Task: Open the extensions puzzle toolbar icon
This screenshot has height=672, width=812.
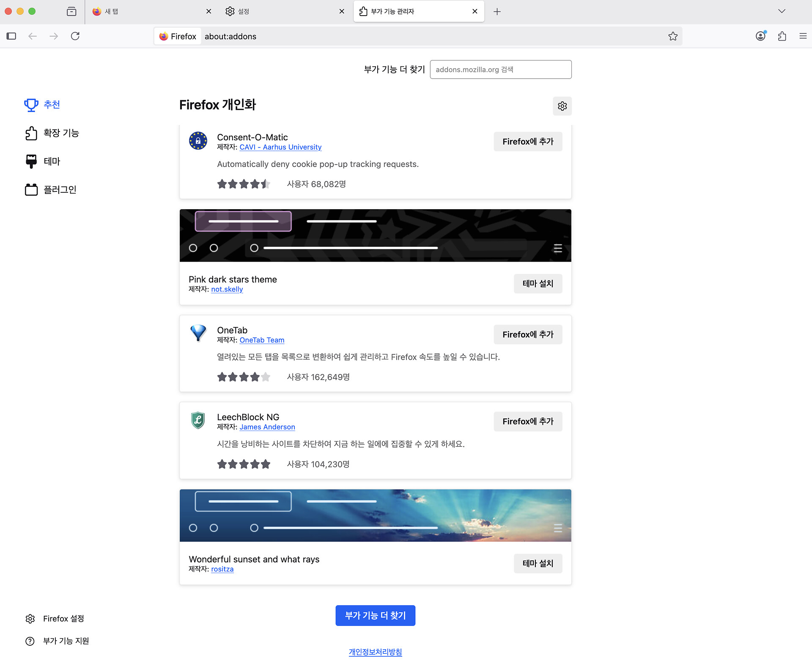Action: point(782,36)
